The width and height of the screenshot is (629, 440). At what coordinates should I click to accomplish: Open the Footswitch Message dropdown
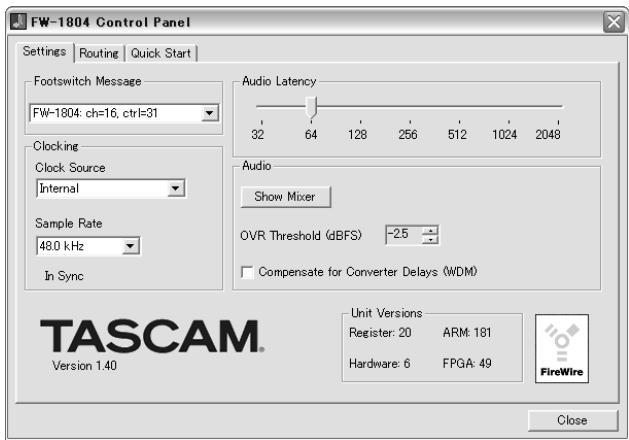click(209, 114)
